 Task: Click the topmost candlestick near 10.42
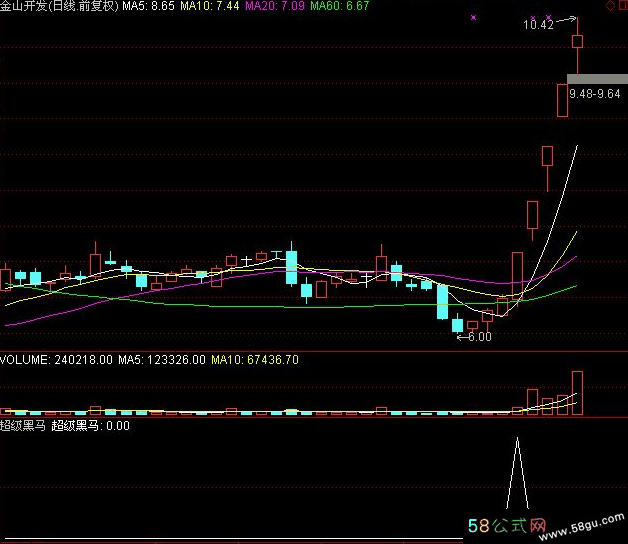577,41
